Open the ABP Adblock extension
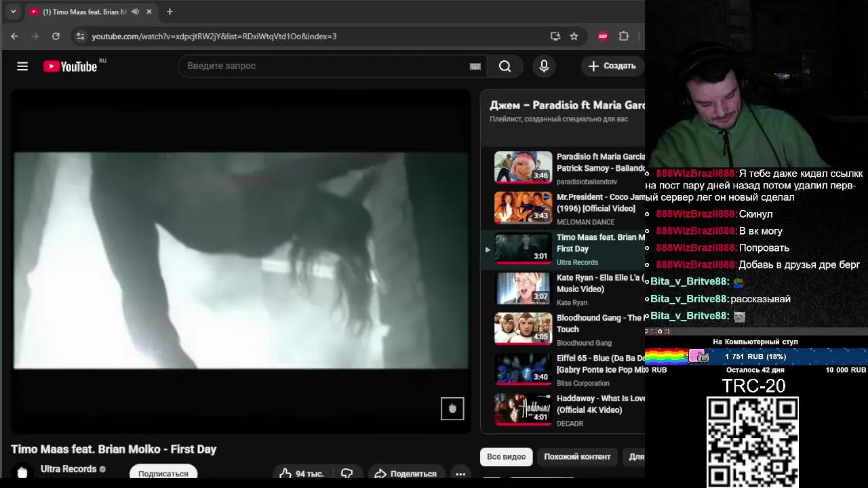 [x=602, y=36]
